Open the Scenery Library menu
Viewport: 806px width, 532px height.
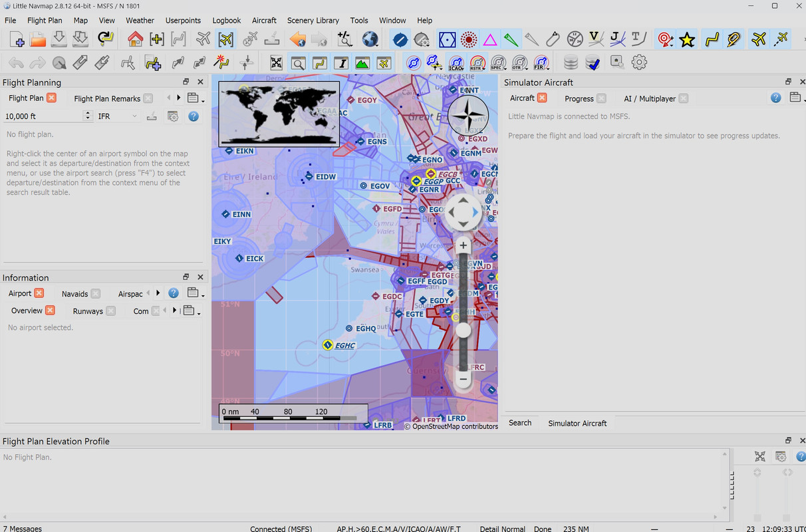pos(313,20)
